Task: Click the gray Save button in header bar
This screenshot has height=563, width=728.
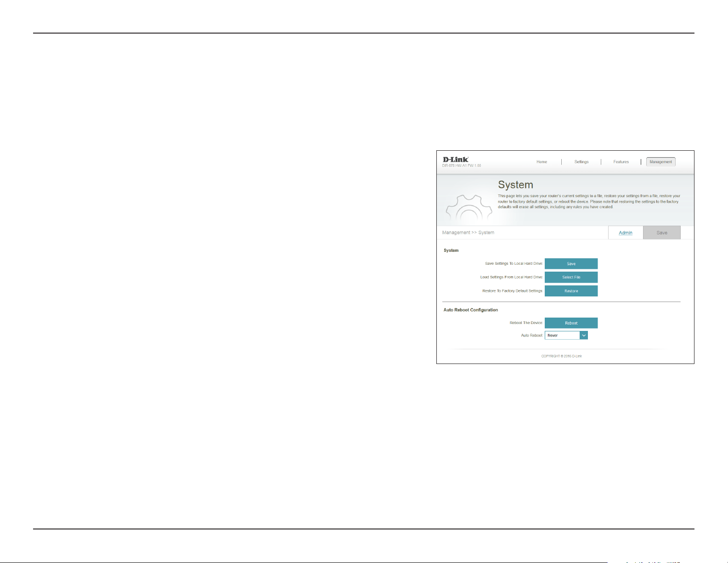Action: point(661,233)
